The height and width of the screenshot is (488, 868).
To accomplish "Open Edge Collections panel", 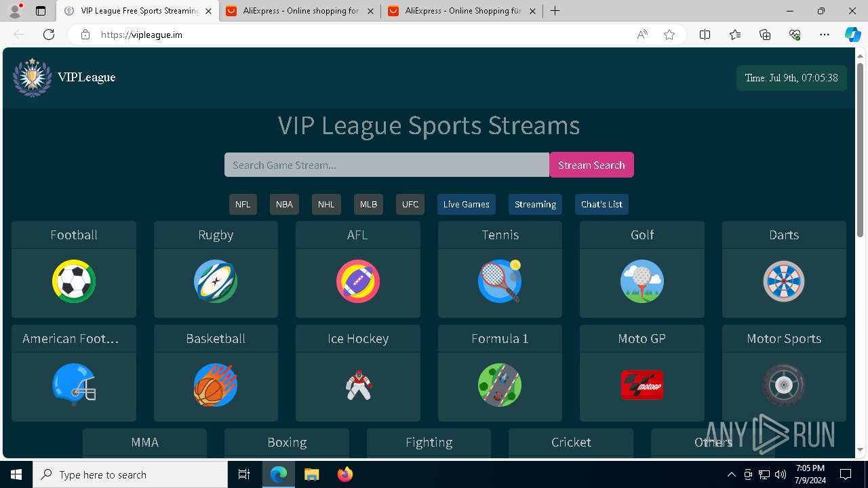I will point(765,35).
